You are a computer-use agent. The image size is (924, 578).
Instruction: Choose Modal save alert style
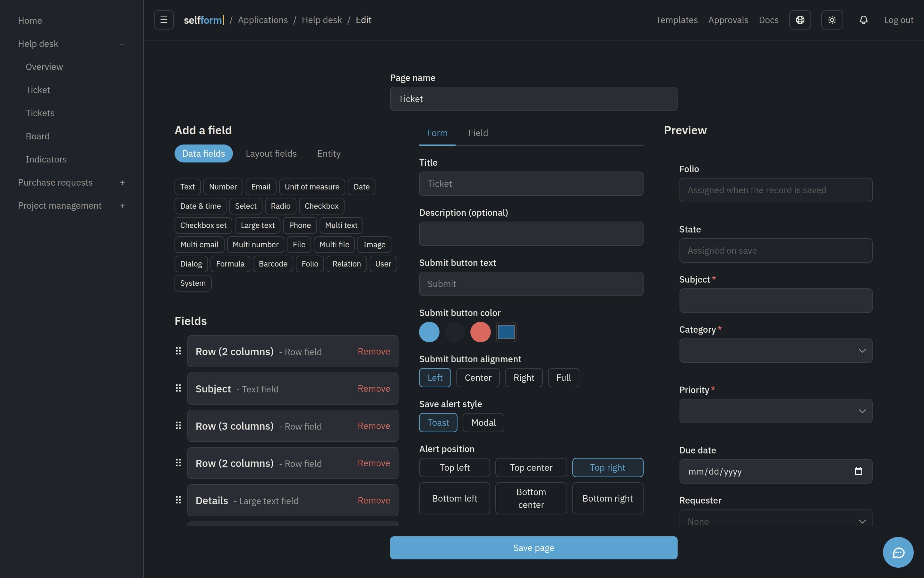483,422
